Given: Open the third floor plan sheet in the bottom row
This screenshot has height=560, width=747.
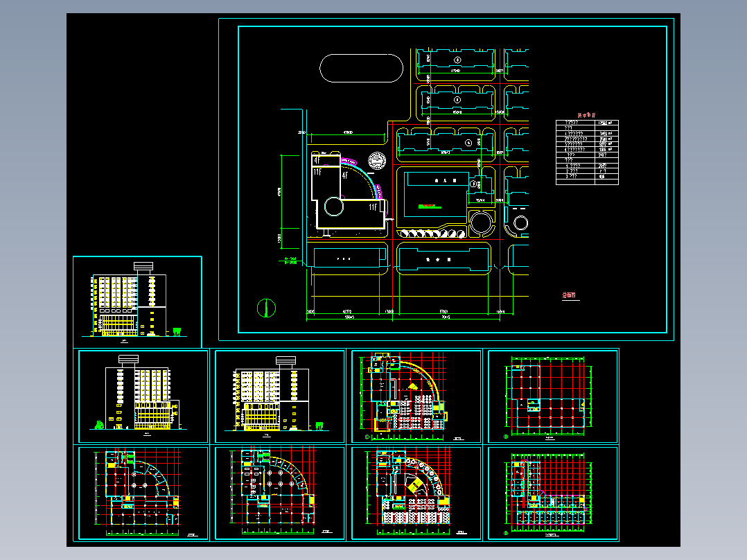Looking at the screenshot, I should click(416, 493).
